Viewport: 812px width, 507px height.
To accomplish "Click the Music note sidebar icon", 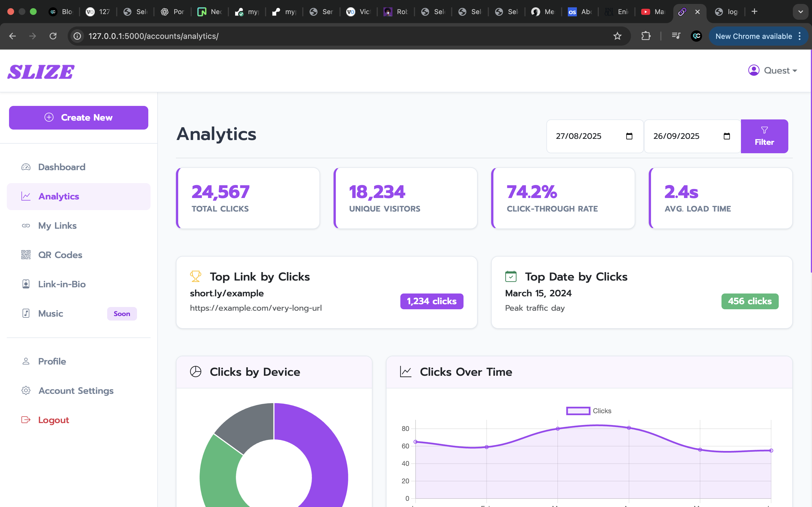I will pyautogui.click(x=26, y=313).
